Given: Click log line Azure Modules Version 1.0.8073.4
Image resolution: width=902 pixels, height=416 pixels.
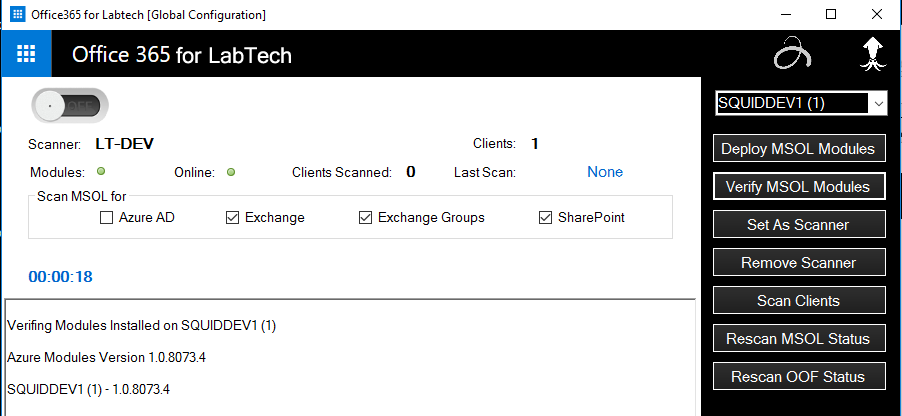Looking at the screenshot, I should (106, 357).
